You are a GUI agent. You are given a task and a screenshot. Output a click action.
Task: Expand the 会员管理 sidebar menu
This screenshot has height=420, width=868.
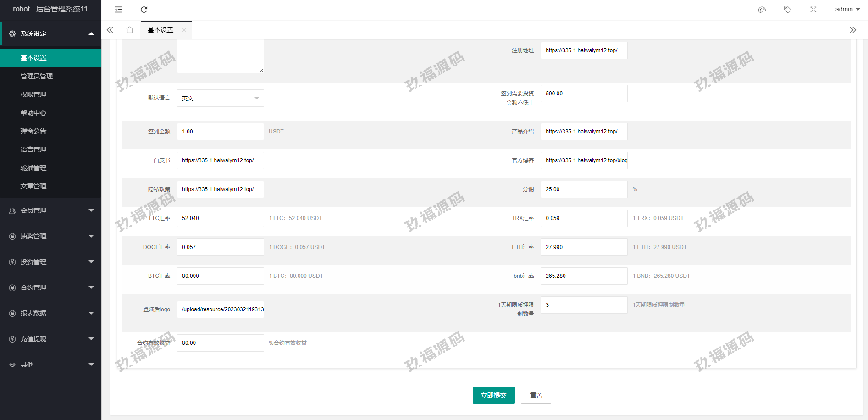pyautogui.click(x=50, y=210)
